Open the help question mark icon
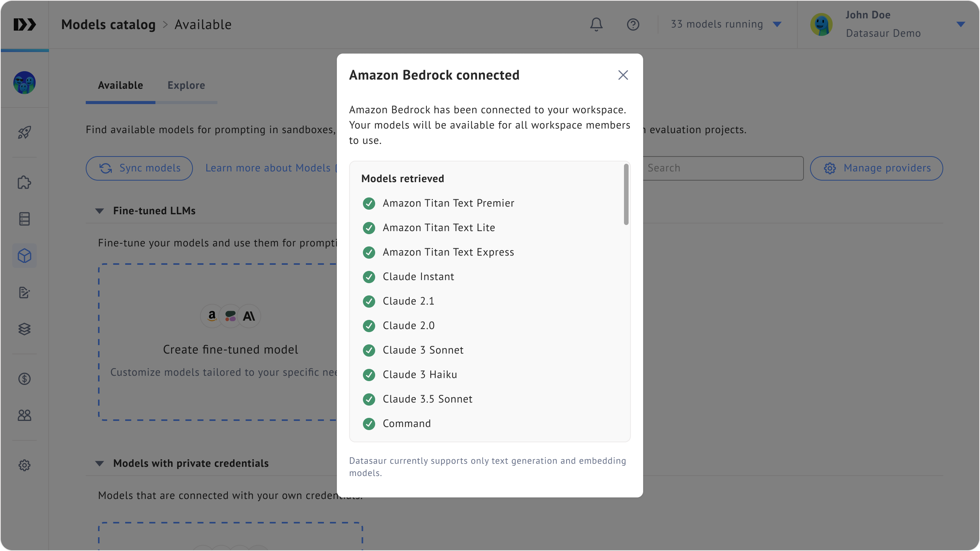 633,24
